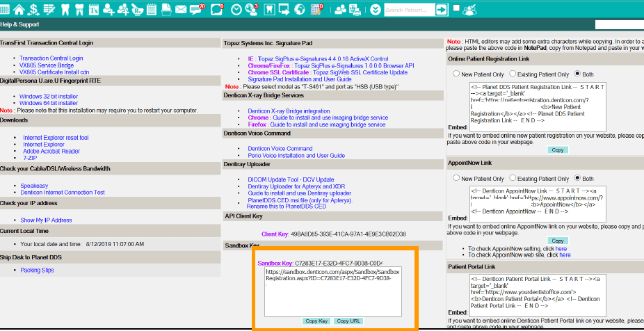Download the Windows 64 bit installer
Image resolution: width=644 pixels, height=331 pixels.
tap(49, 103)
